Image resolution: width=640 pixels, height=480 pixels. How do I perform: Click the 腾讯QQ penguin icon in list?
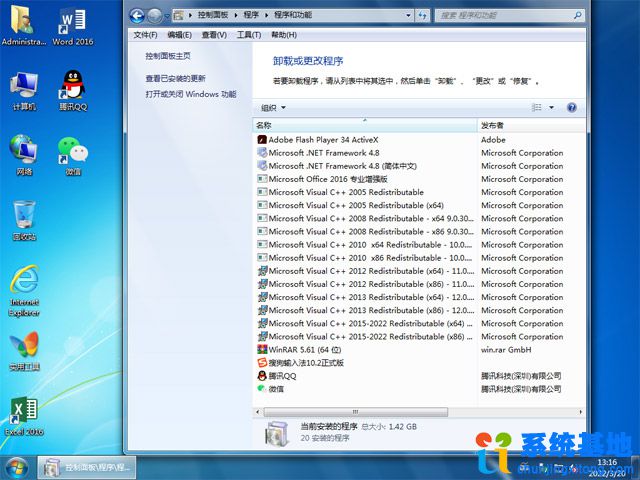262,376
